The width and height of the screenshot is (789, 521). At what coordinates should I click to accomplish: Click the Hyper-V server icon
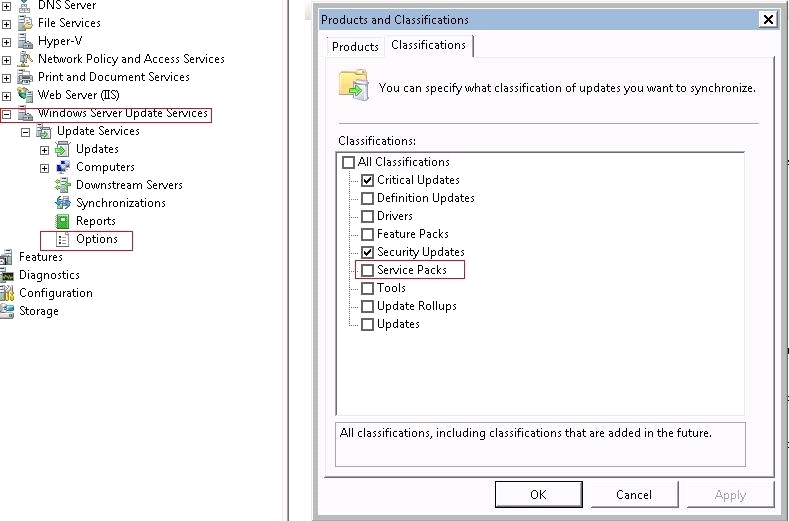25,41
